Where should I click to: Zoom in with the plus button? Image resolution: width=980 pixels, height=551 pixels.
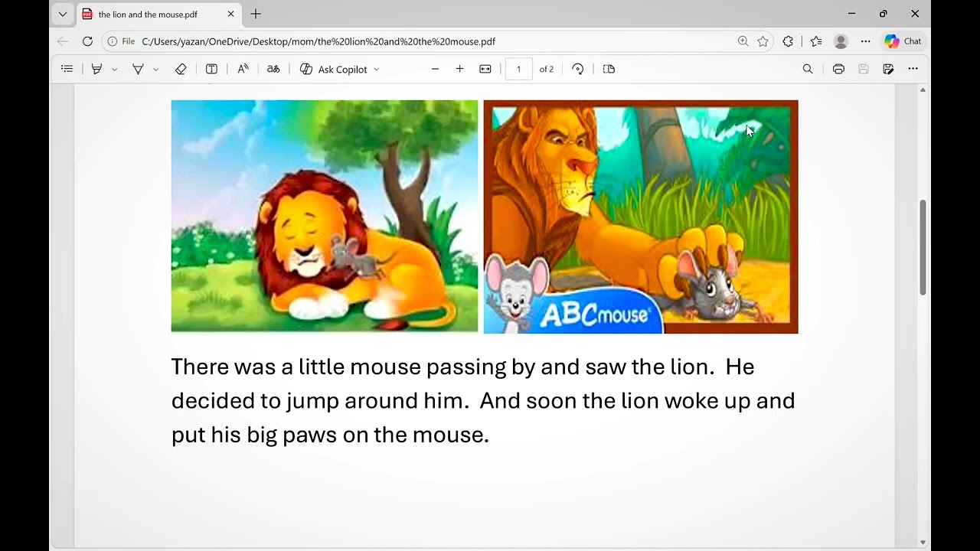click(x=459, y=69)
